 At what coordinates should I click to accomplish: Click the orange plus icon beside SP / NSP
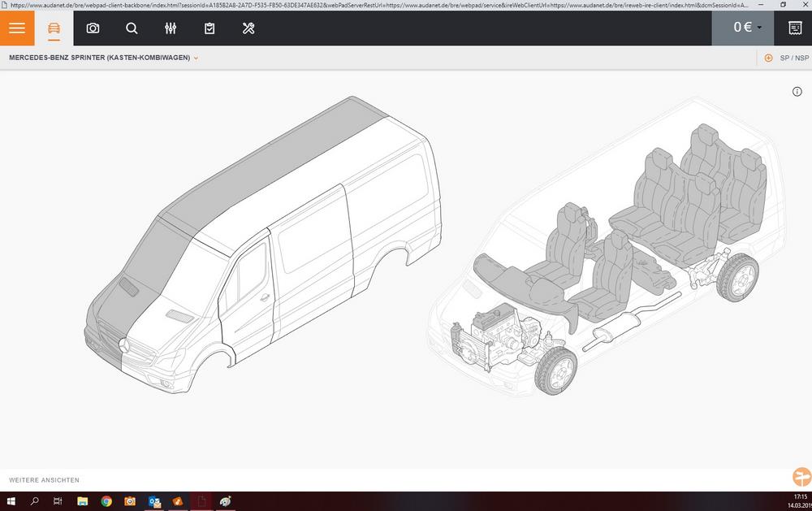[767, 58]
